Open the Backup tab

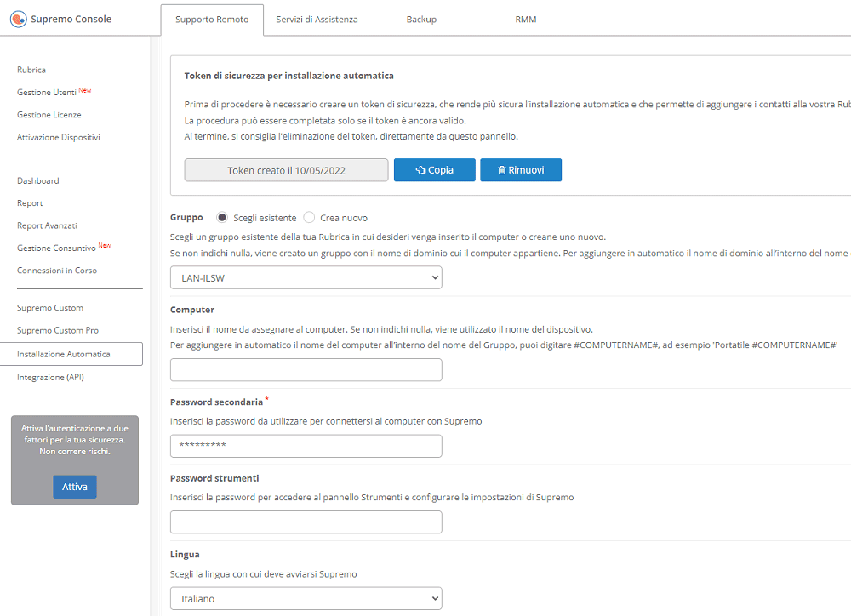421,20
